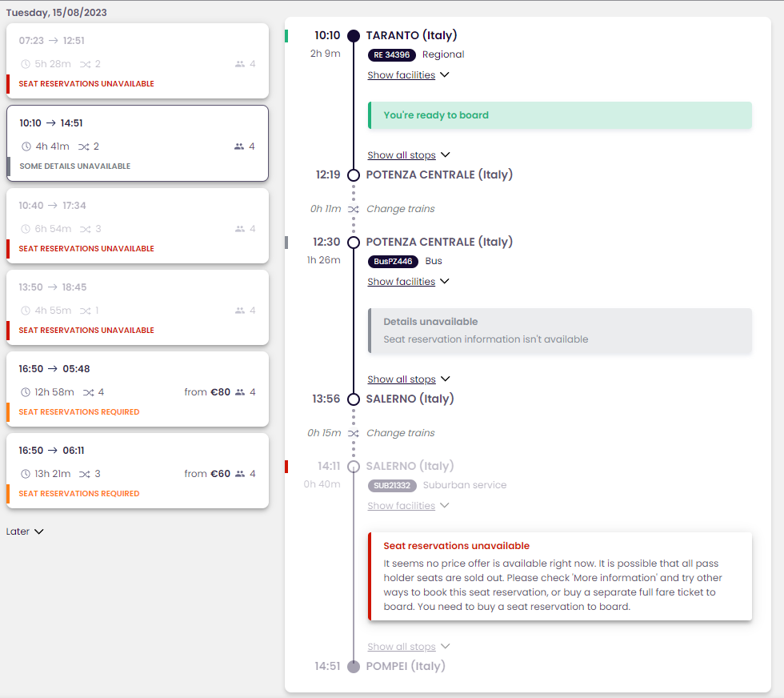Click clock icon on 4h 55m journey
The height and width of the screenshot is (698, 784).
click(x=26, y=311)
